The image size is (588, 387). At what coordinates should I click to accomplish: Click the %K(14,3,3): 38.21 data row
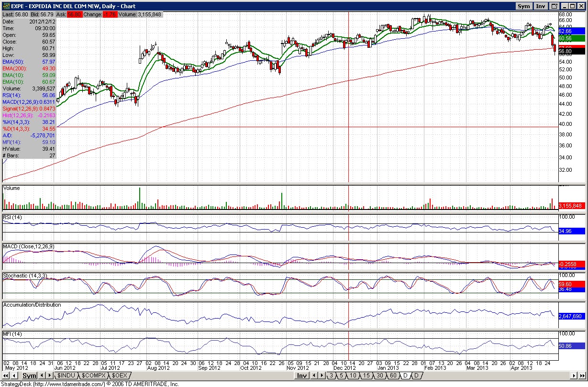tap(29, 122)
